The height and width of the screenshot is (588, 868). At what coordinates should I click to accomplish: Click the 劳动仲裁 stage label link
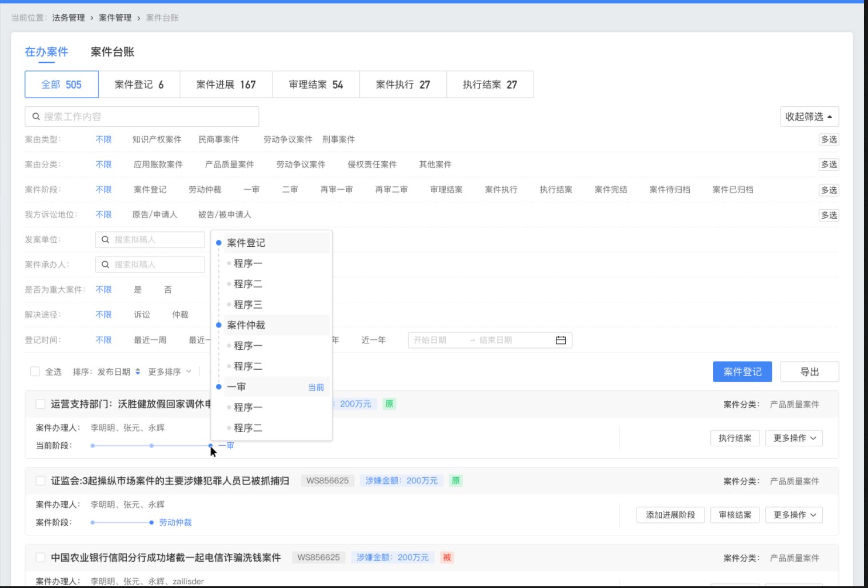coord(175,522)
